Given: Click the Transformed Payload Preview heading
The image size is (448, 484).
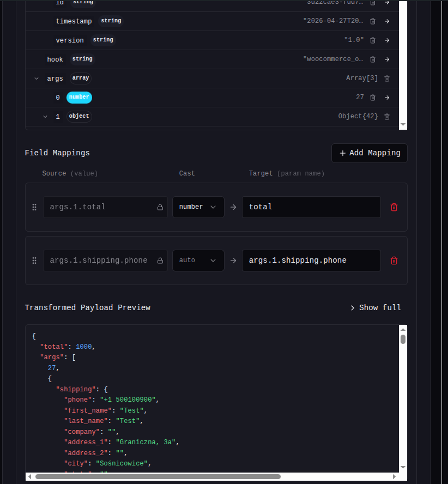Looking at the screenshot, I should 88,308.
